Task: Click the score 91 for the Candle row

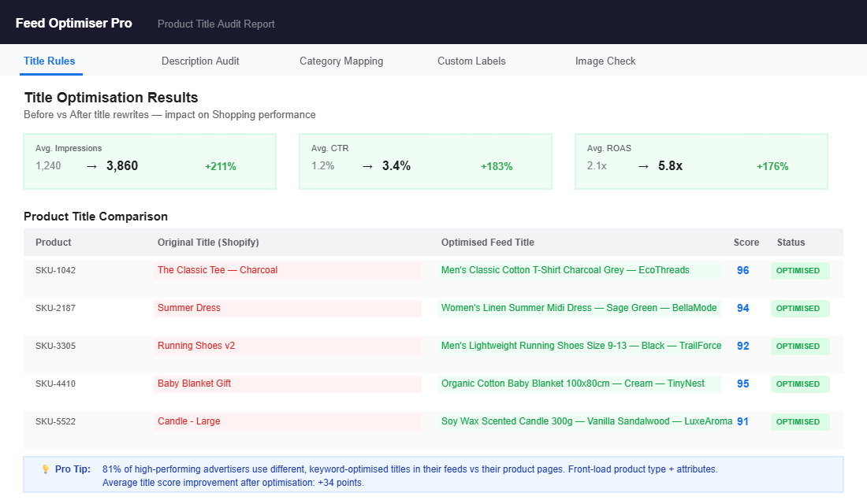Action: (x=742, y=421)
